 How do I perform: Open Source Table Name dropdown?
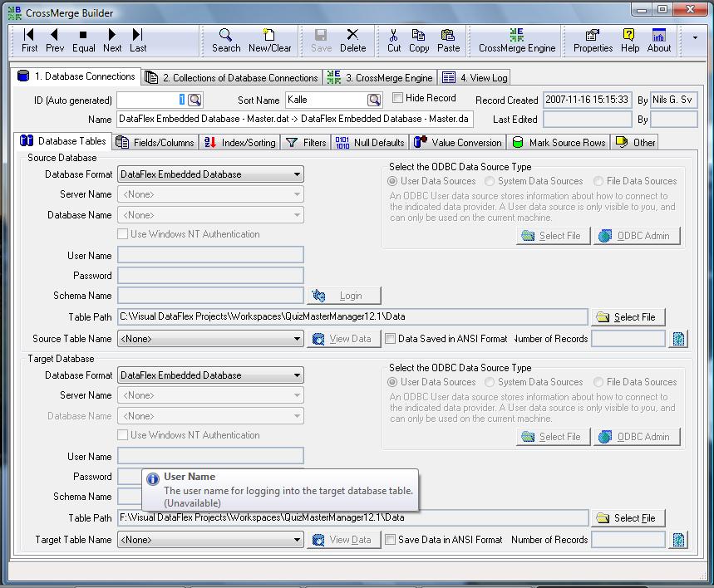[210, 339]
